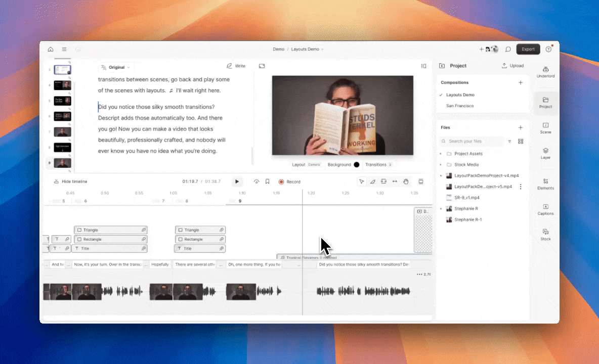The width and height of the screenshot is (599, 364).
Task: Go to Demo in breadcrumb
Action: 278,49
